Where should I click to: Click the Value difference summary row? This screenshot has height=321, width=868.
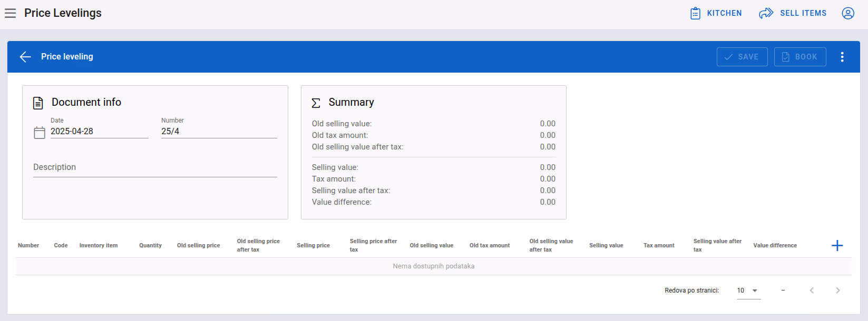point(434,202)
